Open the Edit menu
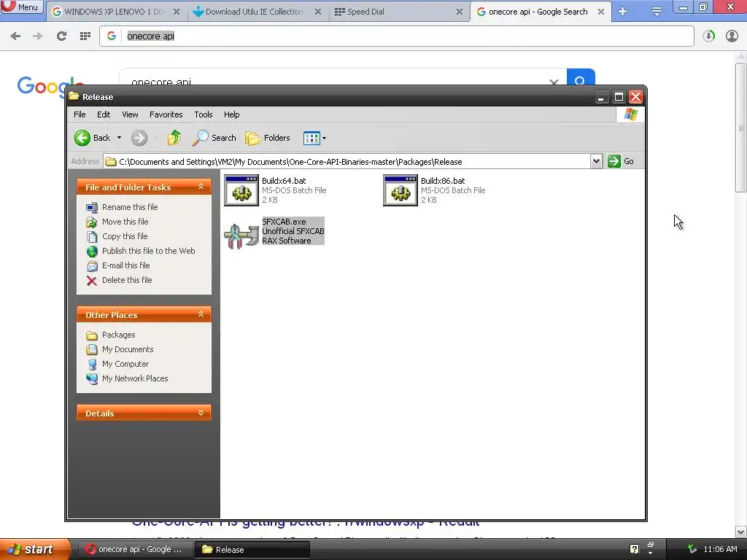The image size is (747, 560). (104, 114)
